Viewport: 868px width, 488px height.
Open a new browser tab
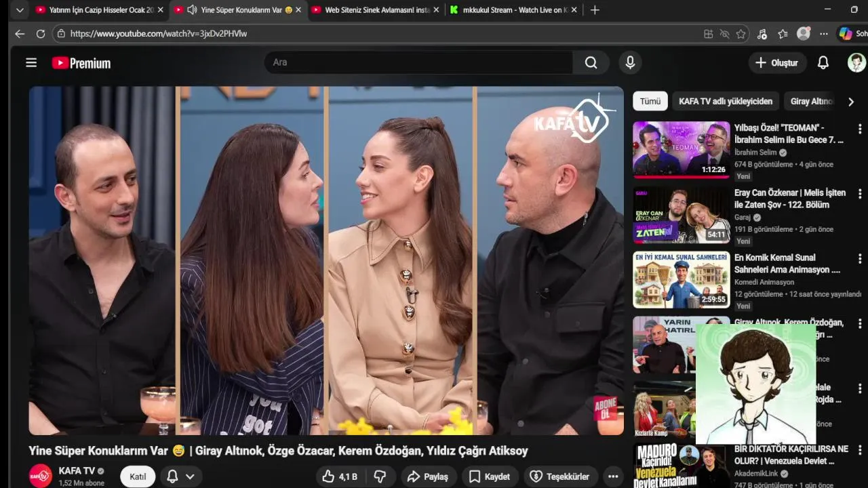(595, 10)
